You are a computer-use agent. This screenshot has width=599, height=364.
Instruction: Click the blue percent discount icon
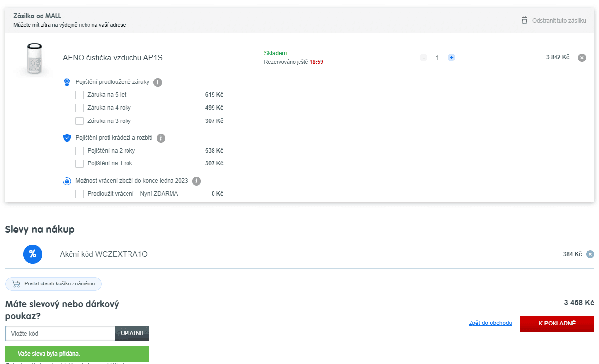tap(33, 254)
